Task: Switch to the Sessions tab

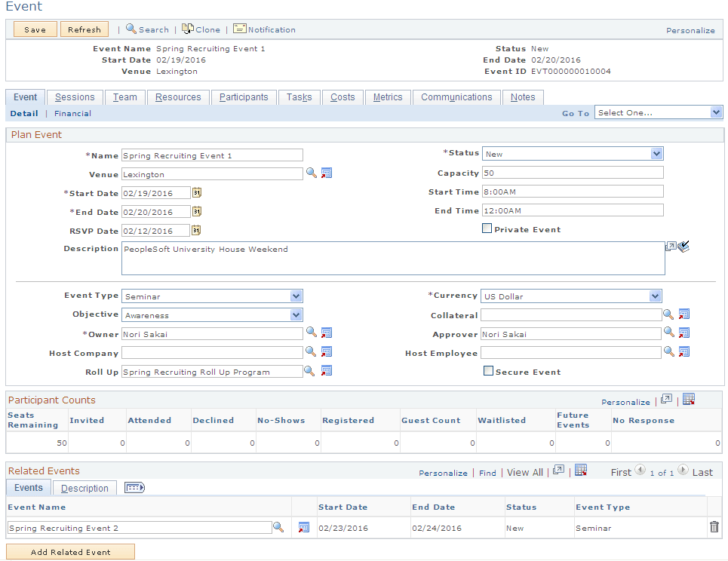Action: click(74, 97)
